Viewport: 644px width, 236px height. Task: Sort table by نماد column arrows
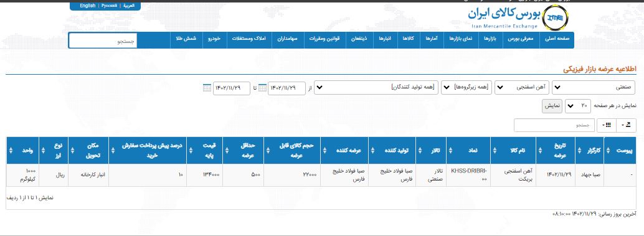point(450,151)
